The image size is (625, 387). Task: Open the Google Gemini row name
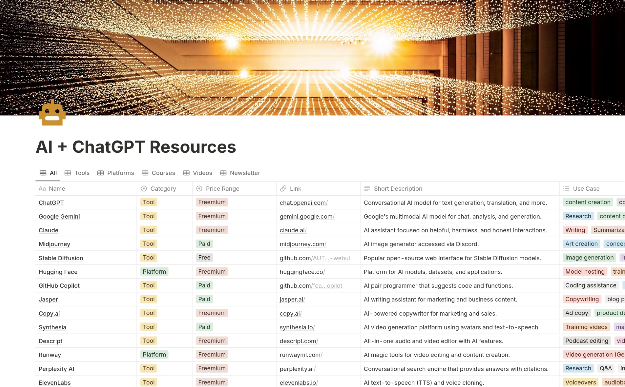(59, 216)
